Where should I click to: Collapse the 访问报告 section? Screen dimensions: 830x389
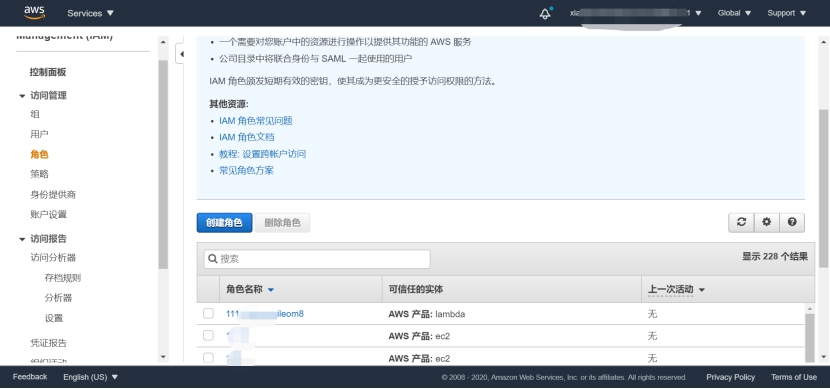point(22,239)
